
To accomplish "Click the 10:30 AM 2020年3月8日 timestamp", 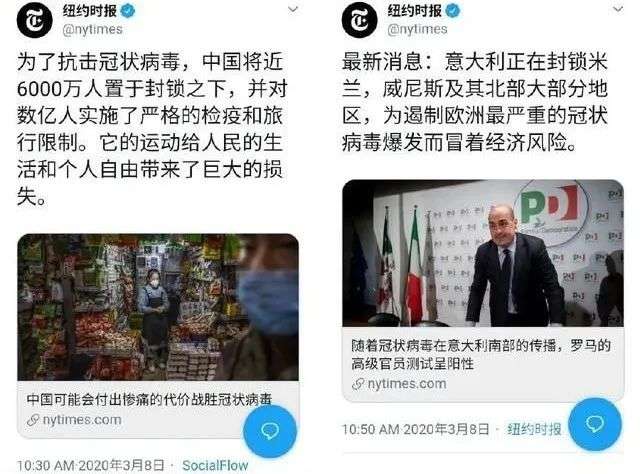I will click(x=91, y=465).
